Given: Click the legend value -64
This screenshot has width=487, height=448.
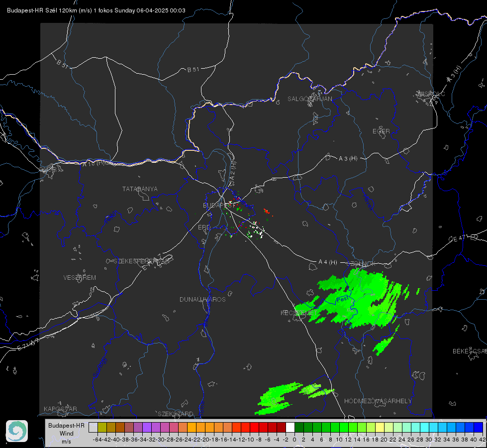Looking at the screenshot, I should [97, 440].
